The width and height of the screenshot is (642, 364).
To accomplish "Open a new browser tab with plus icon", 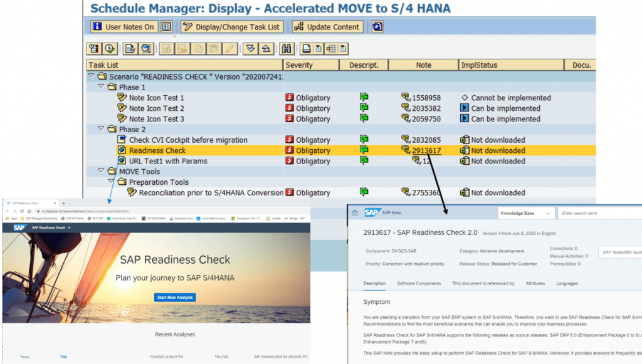I will pyautogui.click(x=63, y=203).
